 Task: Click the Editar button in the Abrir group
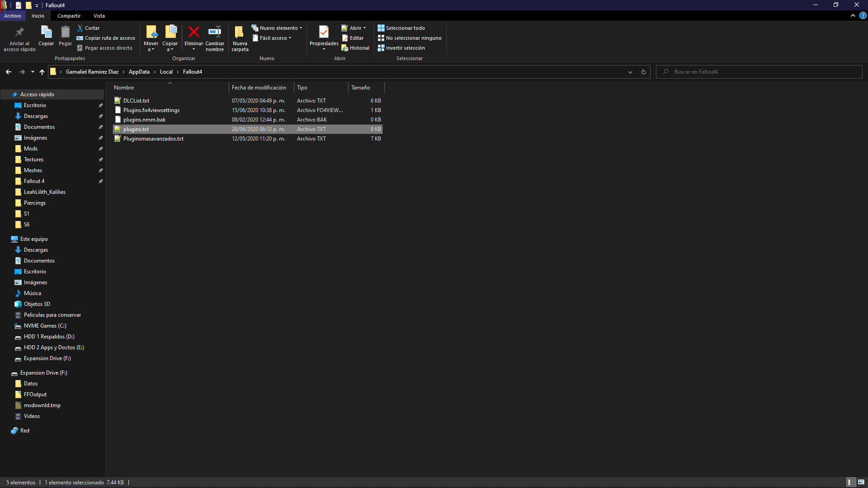pos(353,38)
